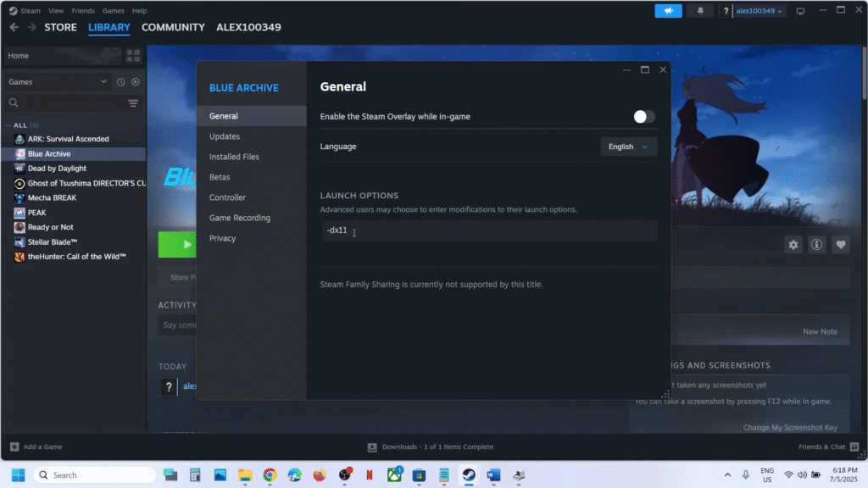Open Friends & Chat

(828, 446)
